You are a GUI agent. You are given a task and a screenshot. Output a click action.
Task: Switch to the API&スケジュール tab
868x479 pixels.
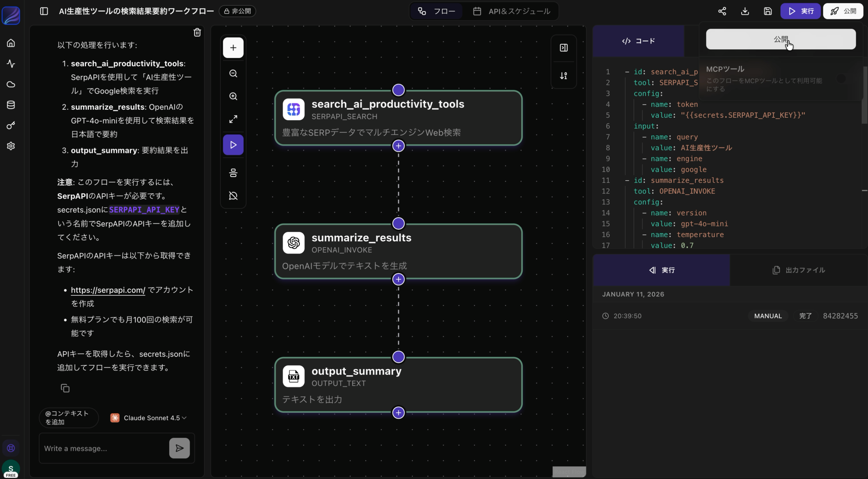[511, 11]
